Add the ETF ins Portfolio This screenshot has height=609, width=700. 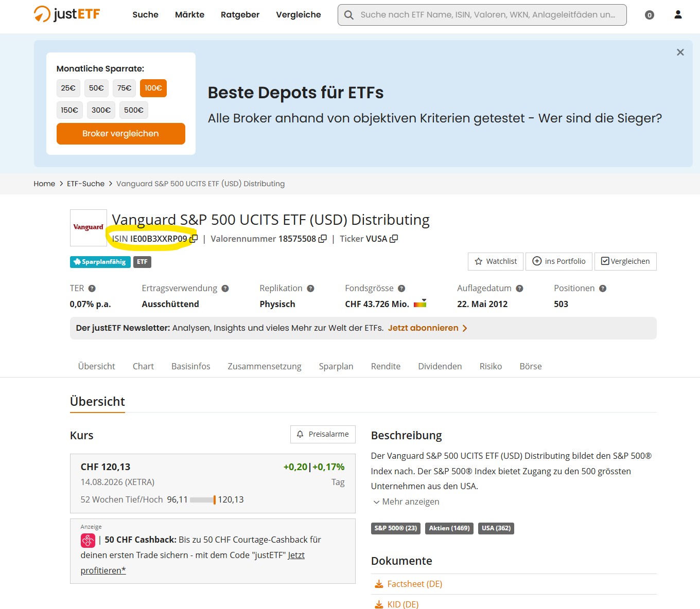[x=559, y=261]
